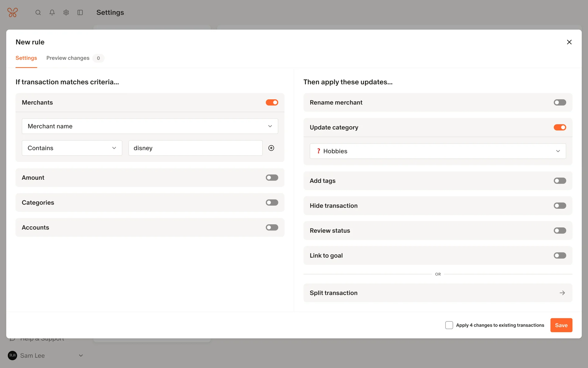Toggle the sidebar panel icon
The width and height of the screenshot is (588, 368).
coord(80,13)
